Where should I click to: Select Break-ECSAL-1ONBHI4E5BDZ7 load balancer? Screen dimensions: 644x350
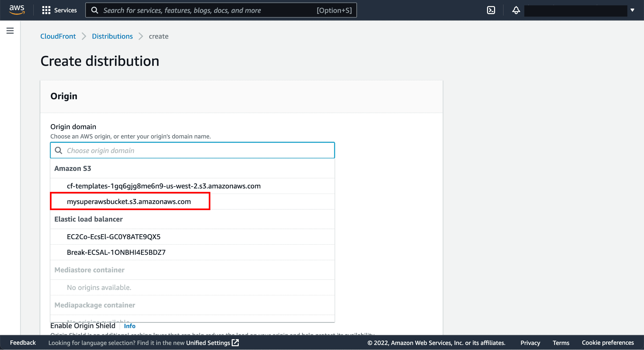[192, 252]
